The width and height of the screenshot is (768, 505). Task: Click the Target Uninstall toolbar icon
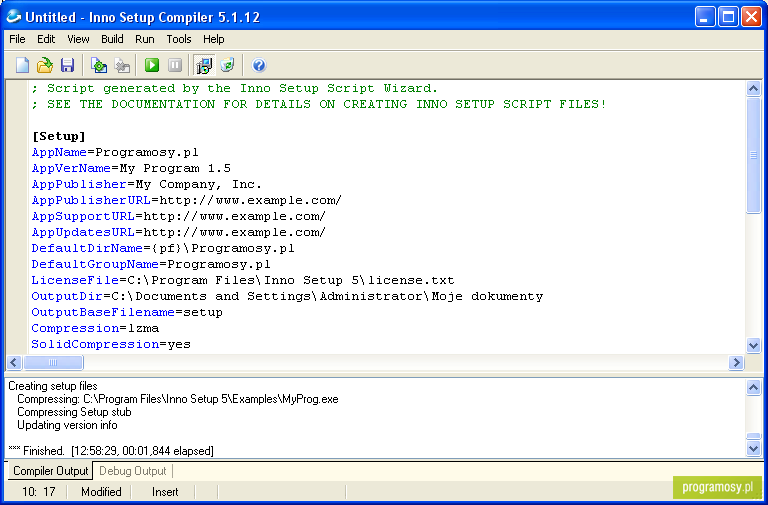click(x=227, y=65)
